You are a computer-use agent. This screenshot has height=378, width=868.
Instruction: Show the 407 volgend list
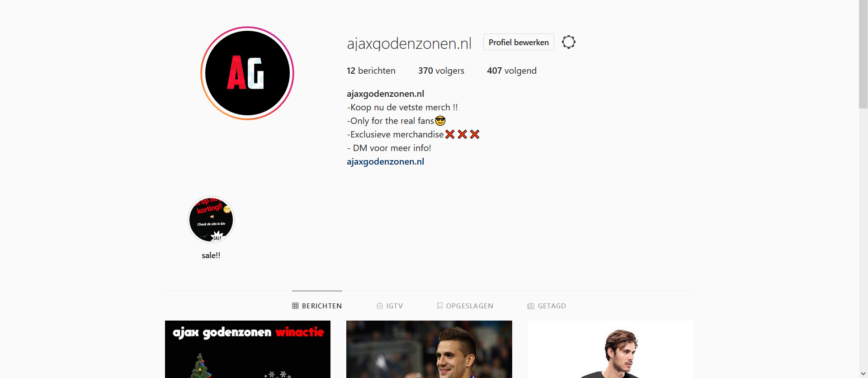[x=512, y=71]
